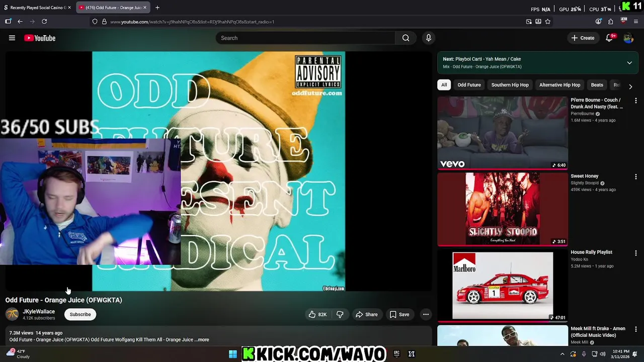Open the browser extensions puzzle icon

tap(610, 22)
